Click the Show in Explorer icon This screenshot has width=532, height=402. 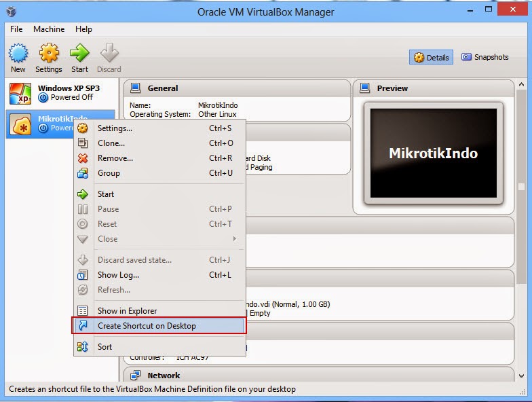[83, 311]
